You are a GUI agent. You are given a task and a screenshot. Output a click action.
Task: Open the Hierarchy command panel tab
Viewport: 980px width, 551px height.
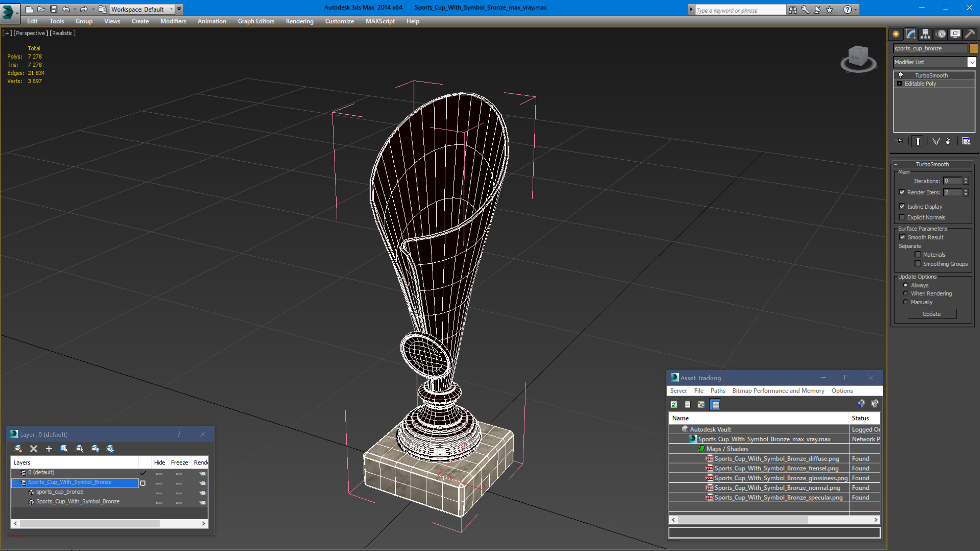tap(925, 34)
